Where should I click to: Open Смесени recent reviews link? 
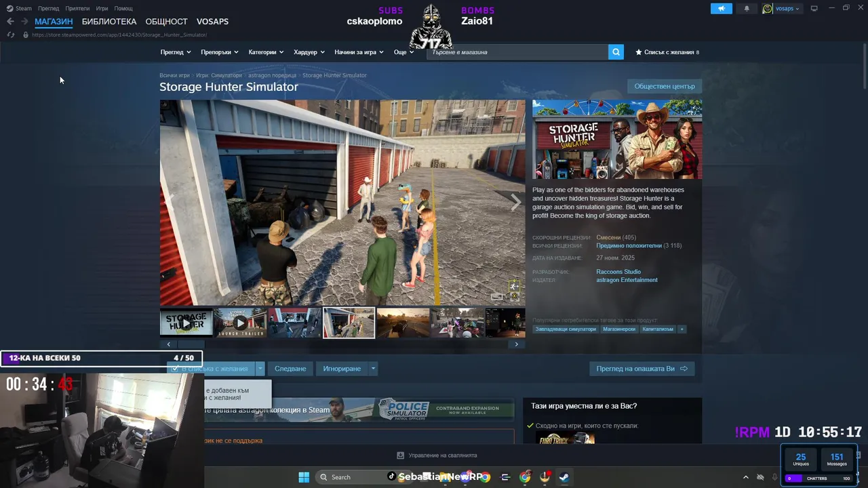608,238
